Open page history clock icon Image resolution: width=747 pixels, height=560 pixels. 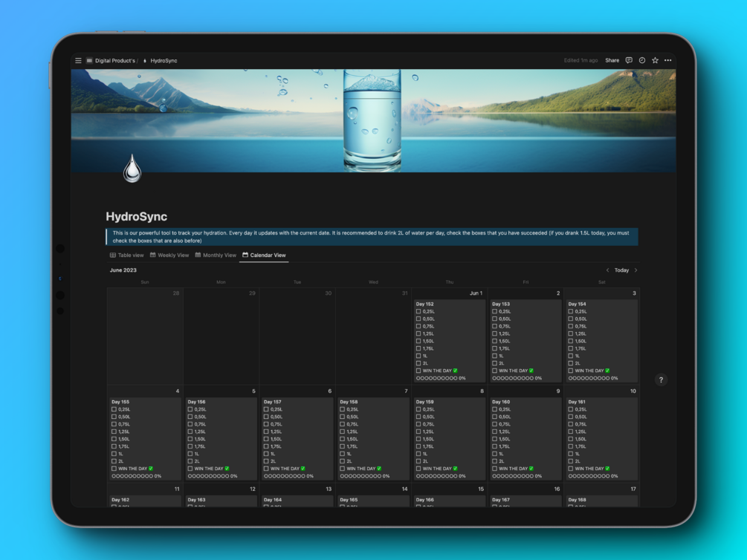pyautogui.click(x=642, y=60)
